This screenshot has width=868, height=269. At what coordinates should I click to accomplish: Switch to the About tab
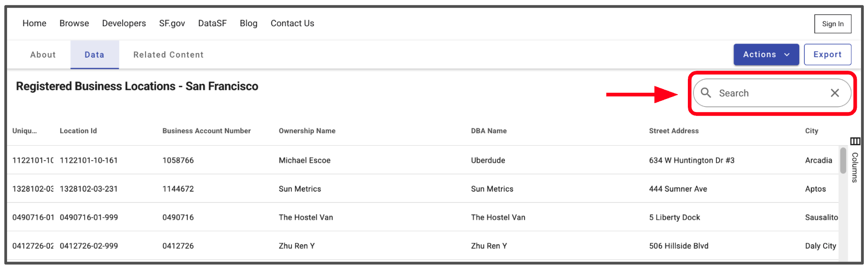[43, 55]
